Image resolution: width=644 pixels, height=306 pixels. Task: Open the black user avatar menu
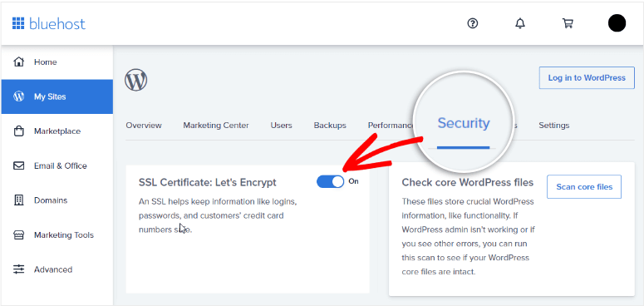[x=617, y=23]
